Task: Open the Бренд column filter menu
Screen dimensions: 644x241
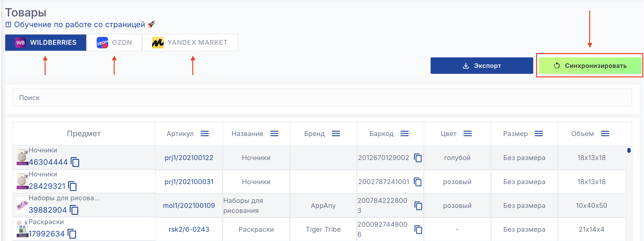Action: tap(336, 134)
